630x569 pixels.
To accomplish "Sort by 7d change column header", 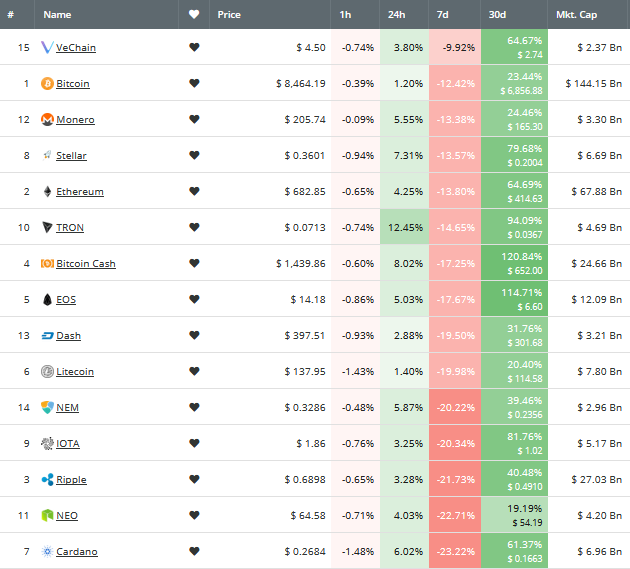I will coord(443,14).
